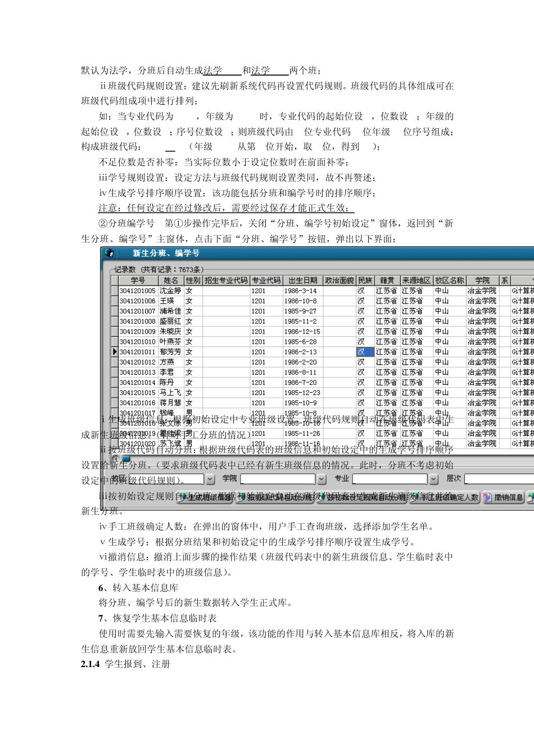
Task: Click the name cell 方燕
Action: click(171, 362)
